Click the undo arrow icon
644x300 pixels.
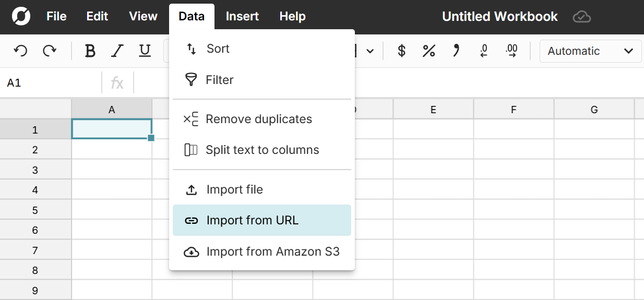click(x=20, y=51)
